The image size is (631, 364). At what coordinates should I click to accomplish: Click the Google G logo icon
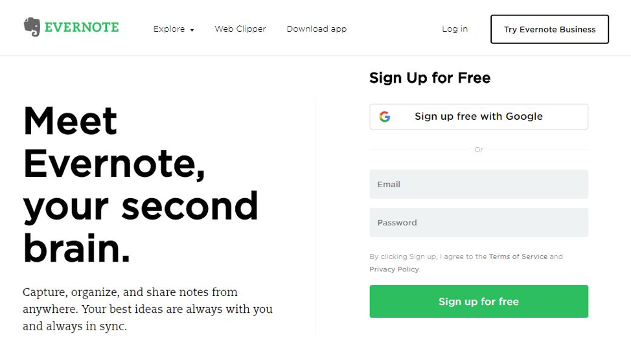pyautogui.click(x=385, y=117)
